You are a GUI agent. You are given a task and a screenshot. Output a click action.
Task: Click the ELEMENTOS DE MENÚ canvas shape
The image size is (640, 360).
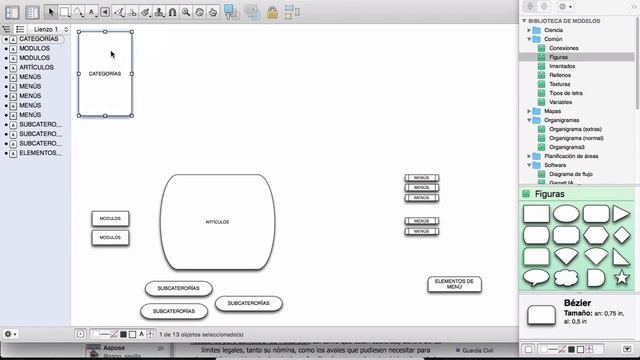coord(454,284)
